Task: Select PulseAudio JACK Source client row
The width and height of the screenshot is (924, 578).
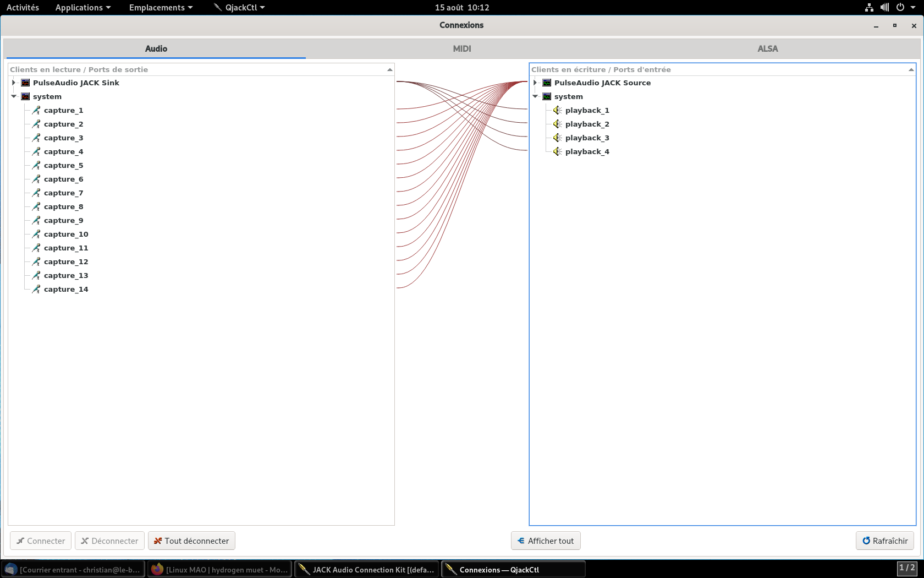Action: tap(602, 83)
